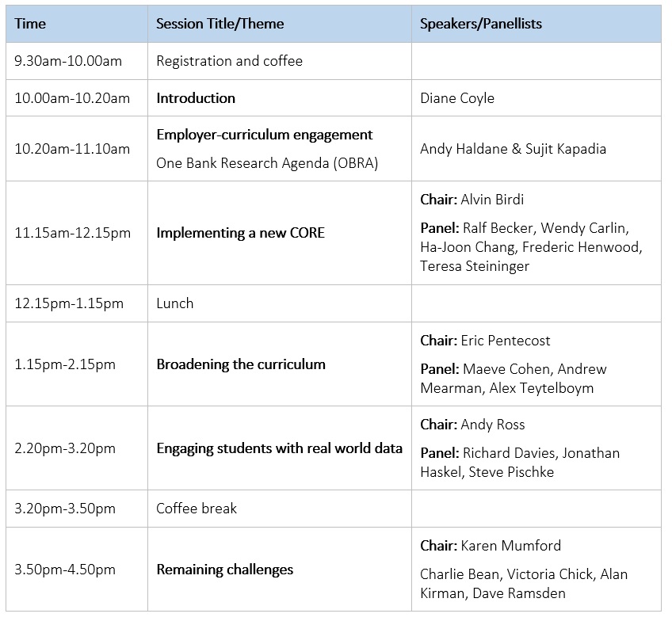Click the Remaining challenges title

tap(224, 570)
